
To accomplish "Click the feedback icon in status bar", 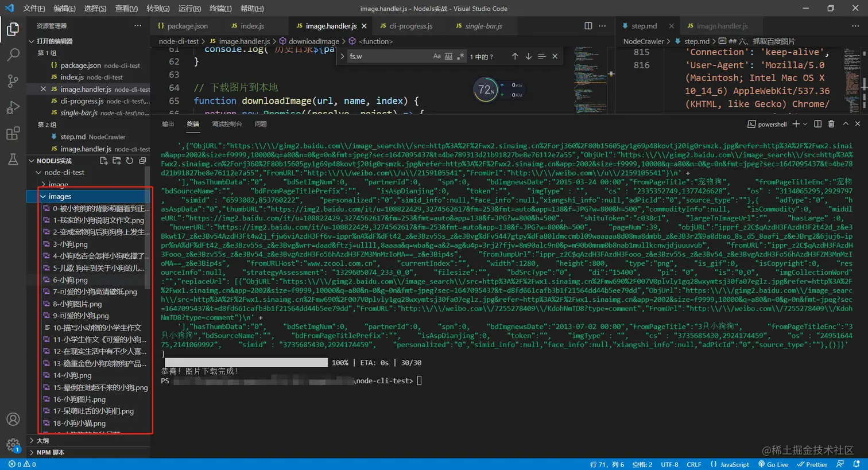I will (x=840, y=464).
